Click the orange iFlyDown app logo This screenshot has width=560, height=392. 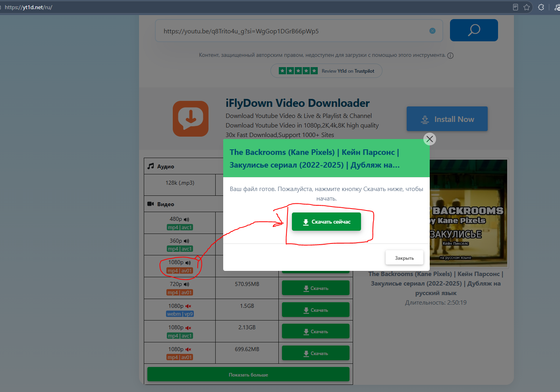pyautogui.click(x=191, y=119)
